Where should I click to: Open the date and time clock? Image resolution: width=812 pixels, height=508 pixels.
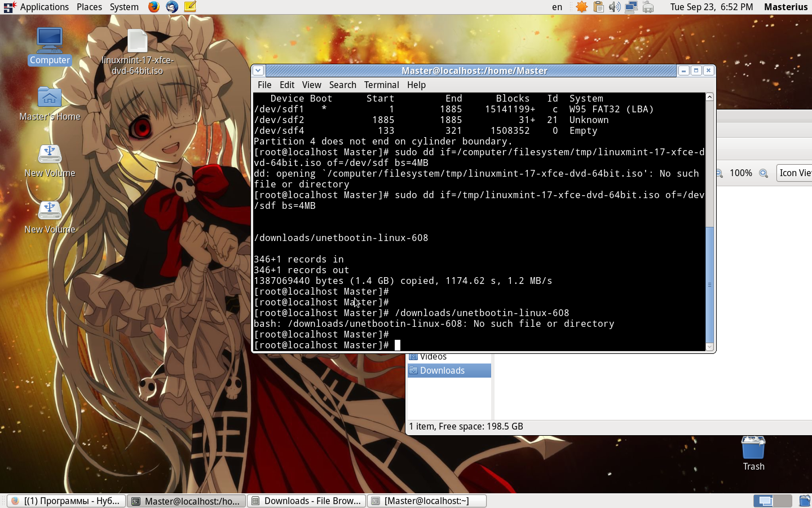(x=712, y=7)
